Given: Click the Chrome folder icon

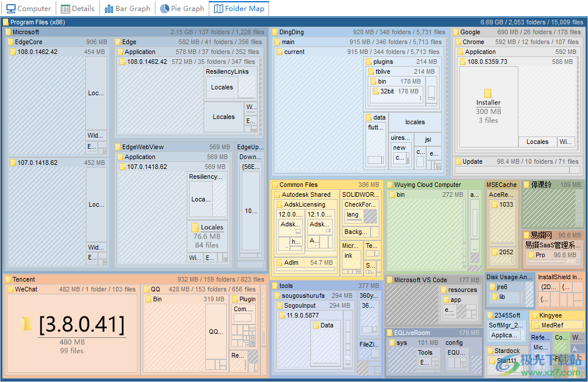Looking at the screenshot, I should pos(458,42).
